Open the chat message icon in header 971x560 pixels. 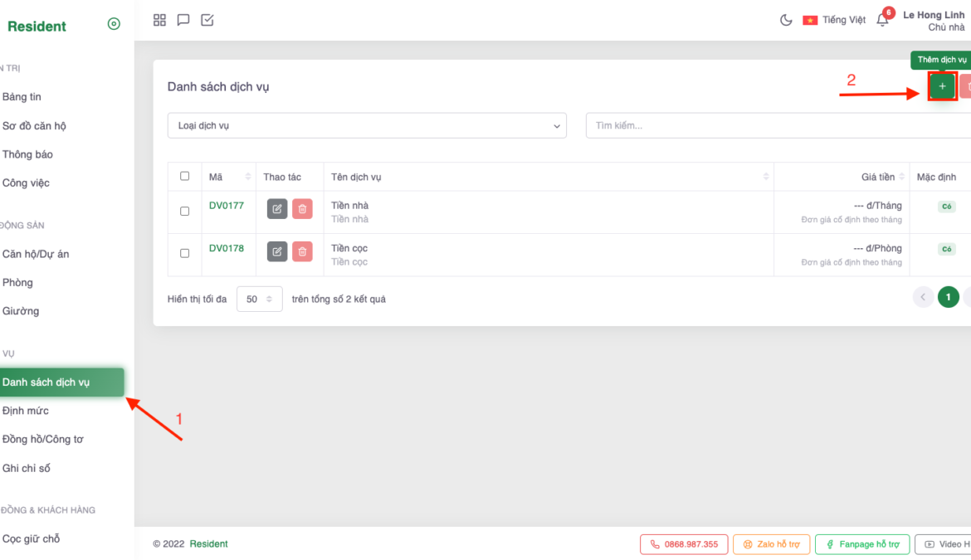[183, 20]
